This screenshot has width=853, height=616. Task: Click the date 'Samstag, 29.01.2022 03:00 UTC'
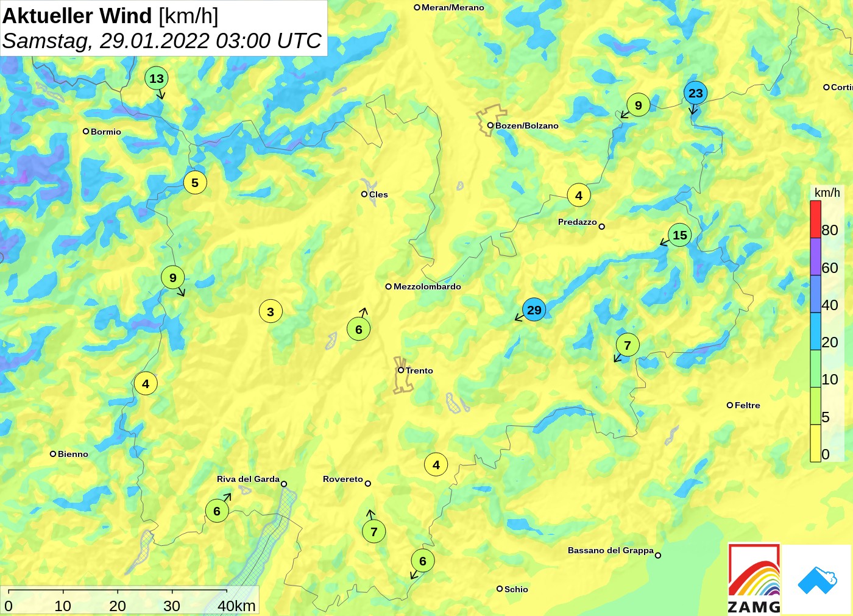coord(162,41)
